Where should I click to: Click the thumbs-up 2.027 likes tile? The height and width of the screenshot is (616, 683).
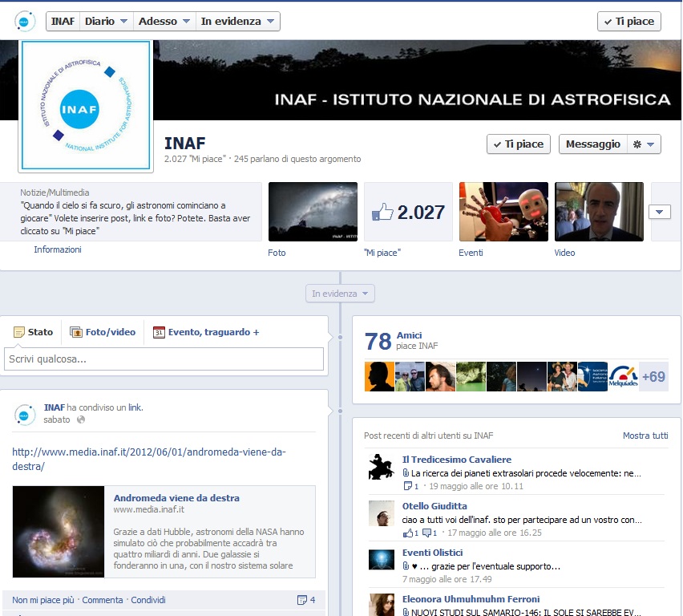click(x=408, y=212)
